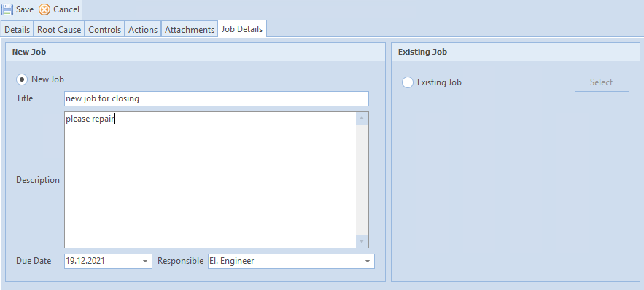This screenshot has height=290, width=644.
Task: Click the Description scrollbar up arrow
Action: (x=362, y=119)
